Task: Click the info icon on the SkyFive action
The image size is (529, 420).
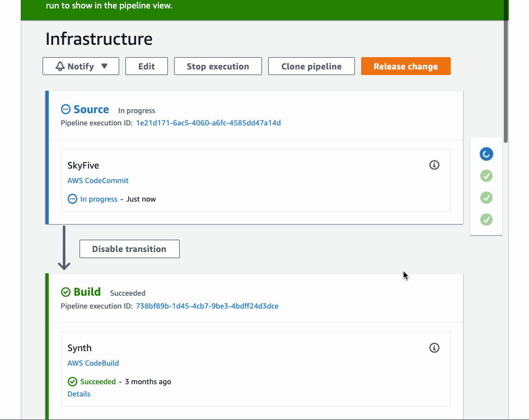Action: click(434, 165)
